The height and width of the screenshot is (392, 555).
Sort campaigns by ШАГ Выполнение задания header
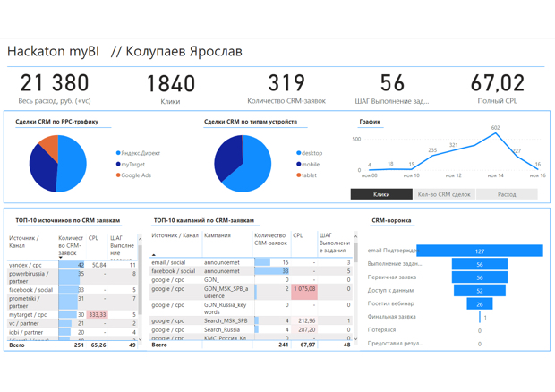coord(335,243)
